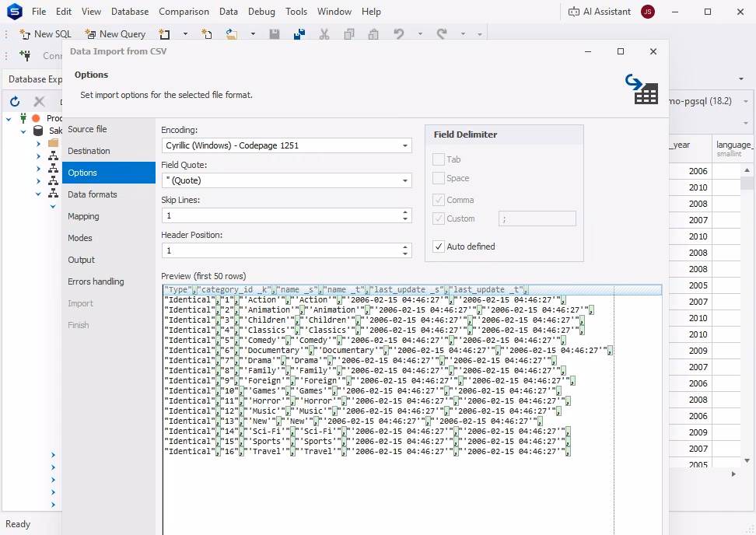Viewport: 756px width, 535px height.
Task: Click the orange connection status icon
Action: click(36, 118)
